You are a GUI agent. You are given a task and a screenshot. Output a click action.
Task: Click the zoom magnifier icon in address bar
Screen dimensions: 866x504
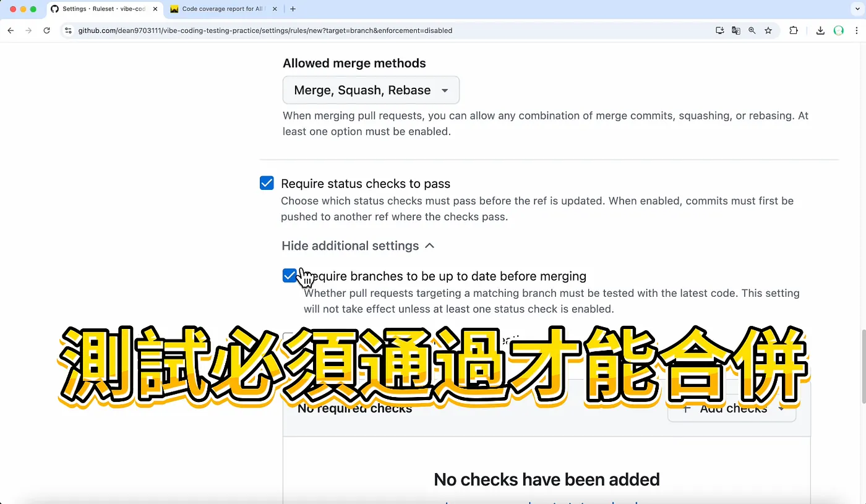click(752, 30)
